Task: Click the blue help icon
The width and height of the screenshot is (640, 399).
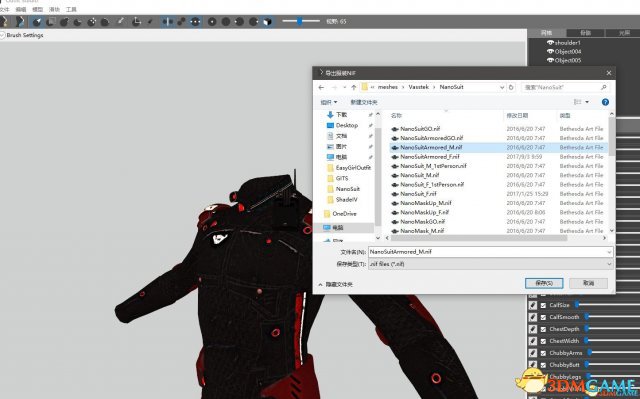Action: [x=605, y=102]
